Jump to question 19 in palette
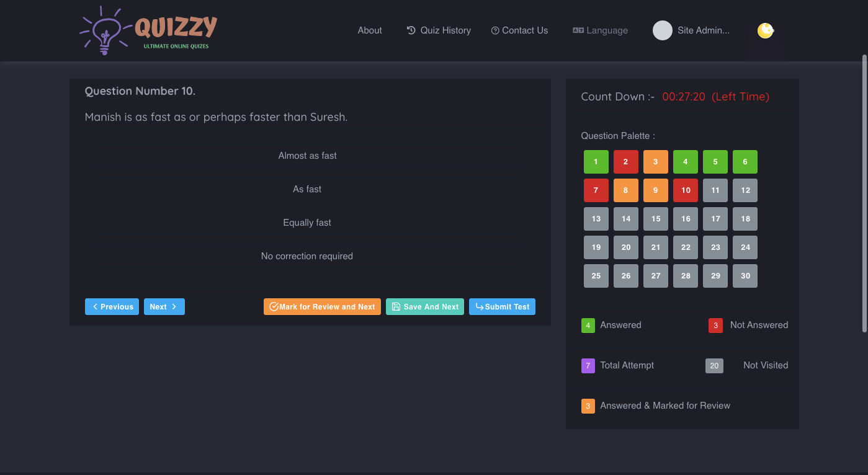Screen dimensions: 868x475 pyautogui.click(x=596, y=247)
